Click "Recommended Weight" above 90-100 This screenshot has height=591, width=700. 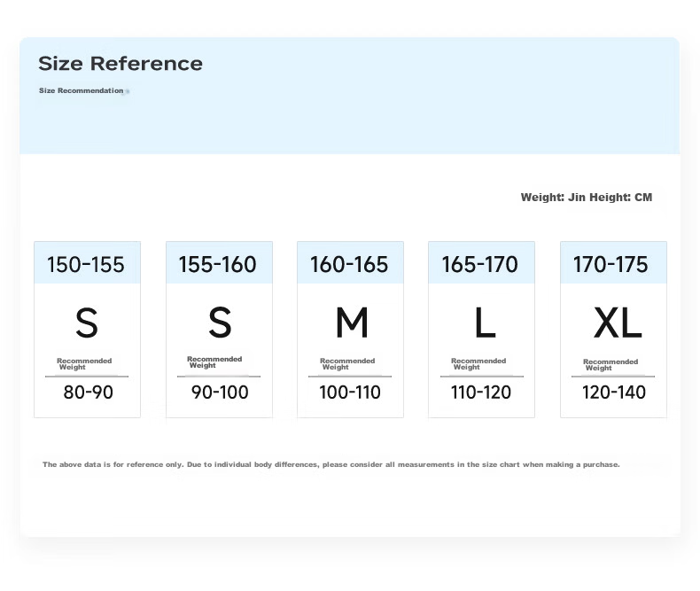(x=214, y=362)
